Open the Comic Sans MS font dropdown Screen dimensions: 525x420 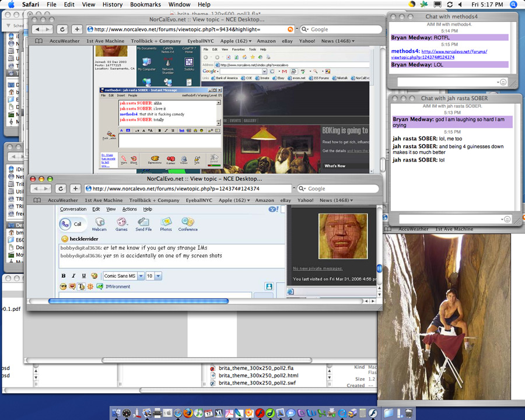[x=141, y=276]
